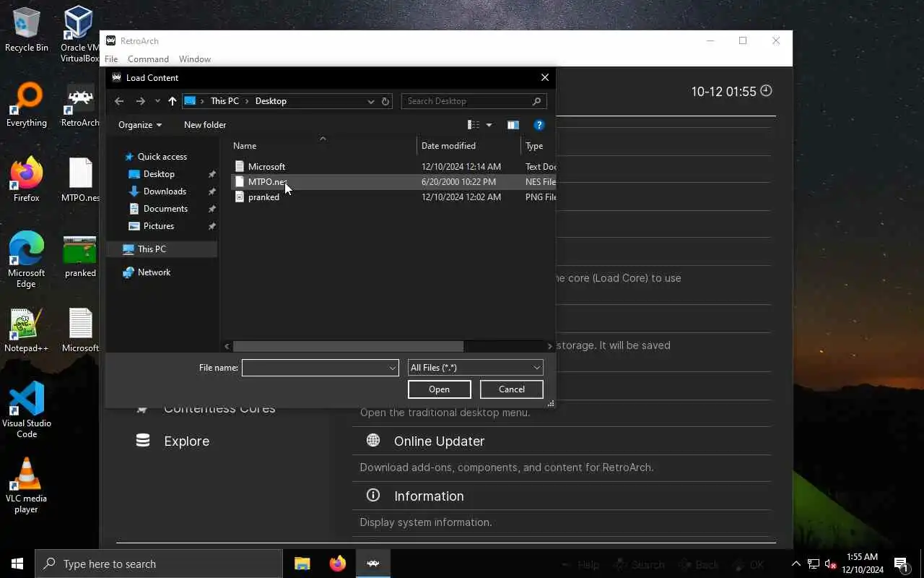Click This PC breadcrumb in address bar

point(225,101)
